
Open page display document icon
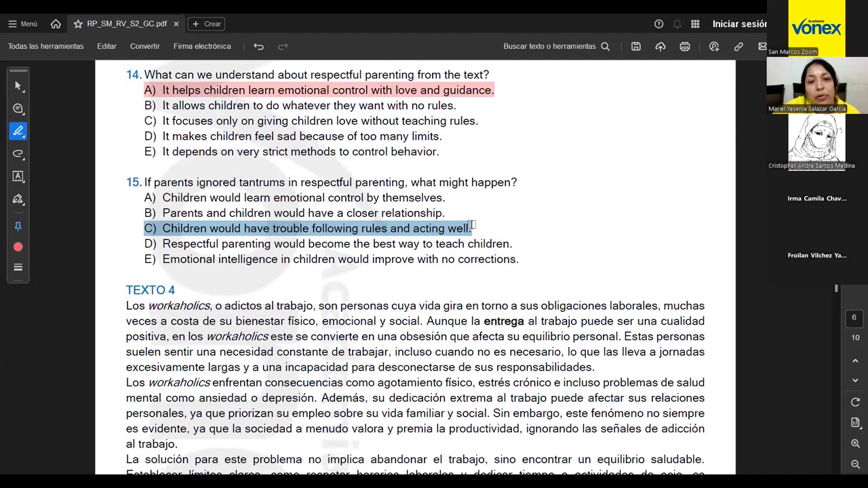[855, 422]
